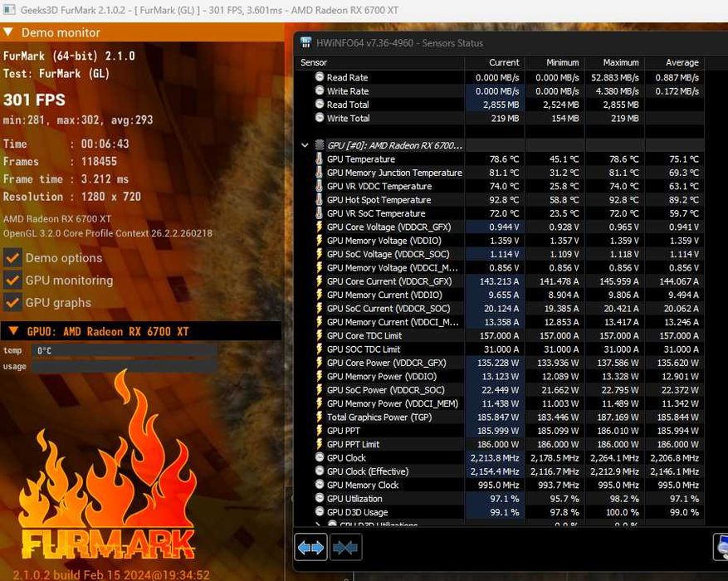728x581 pixels.
Task: Click lightning icon for Total Graphics Power (TGP)
Action: tap(320, 417)
